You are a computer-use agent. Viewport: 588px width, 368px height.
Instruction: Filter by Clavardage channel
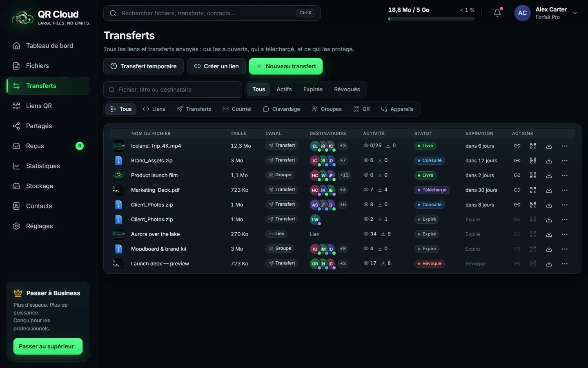(x=282, y=109)
